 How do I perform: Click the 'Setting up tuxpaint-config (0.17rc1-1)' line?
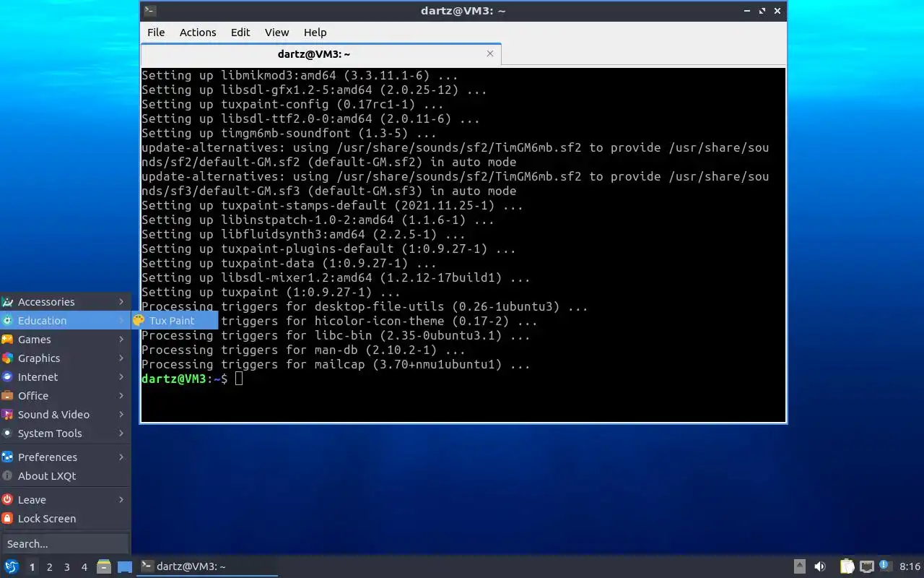point(292,104)
